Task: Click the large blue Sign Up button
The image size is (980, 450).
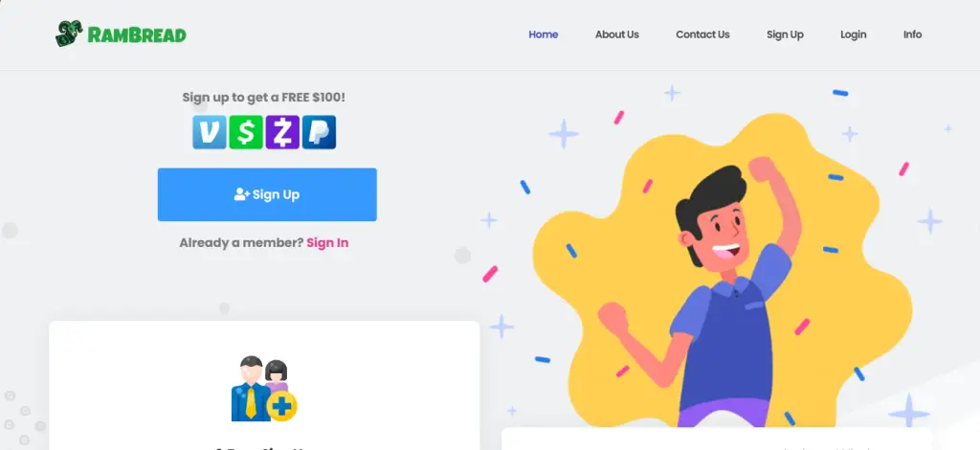Action: click(267, 194)
